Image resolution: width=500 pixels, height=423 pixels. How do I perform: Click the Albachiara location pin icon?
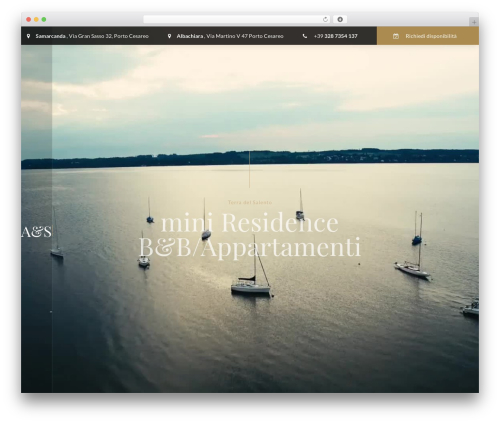(169, 36)
